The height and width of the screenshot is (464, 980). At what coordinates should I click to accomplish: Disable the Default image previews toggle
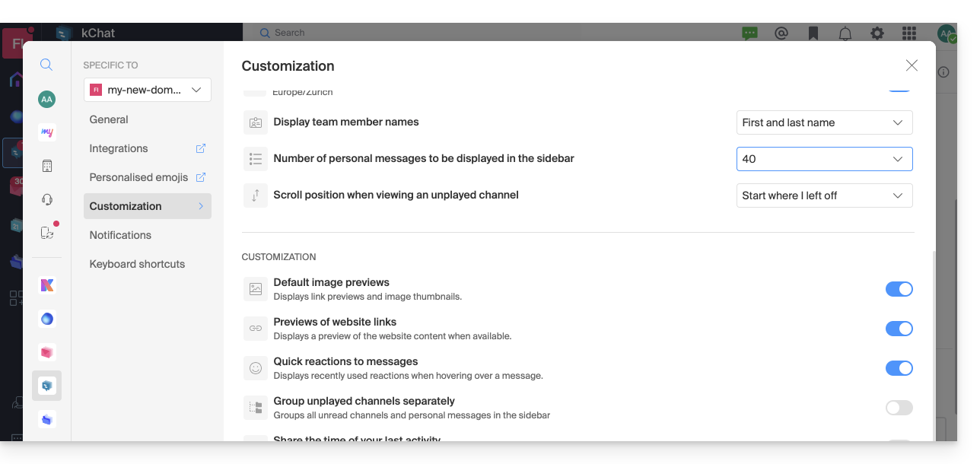(899, 289)
